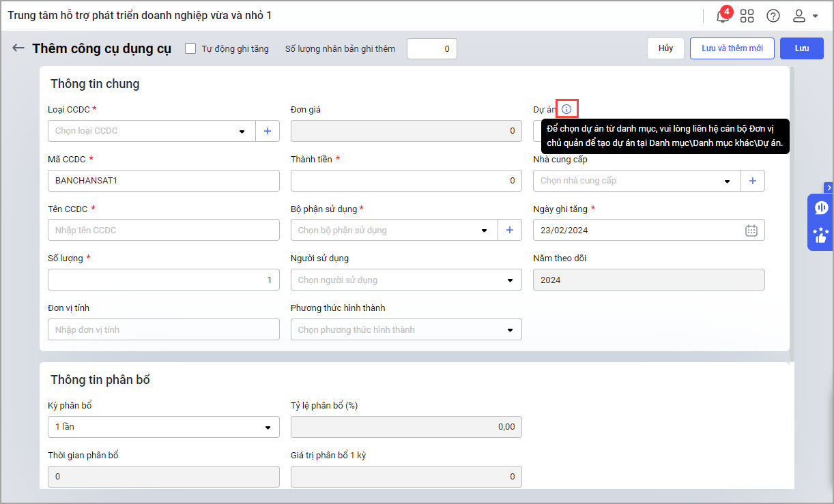This screenshot has height=504, width=834.
Task: Collapse the side widget with small arrow
Action: (829, 187)
